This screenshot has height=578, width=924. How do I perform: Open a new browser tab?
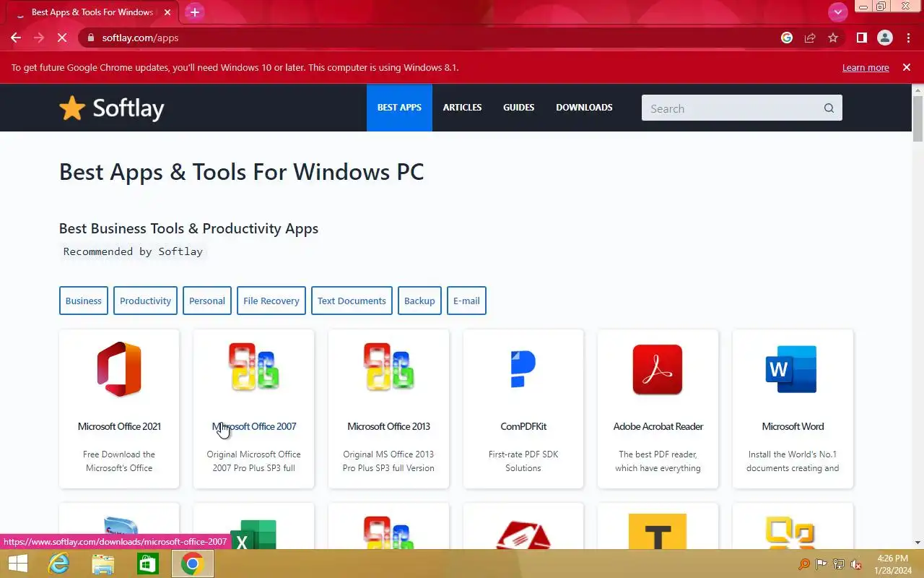coord(194,12)
